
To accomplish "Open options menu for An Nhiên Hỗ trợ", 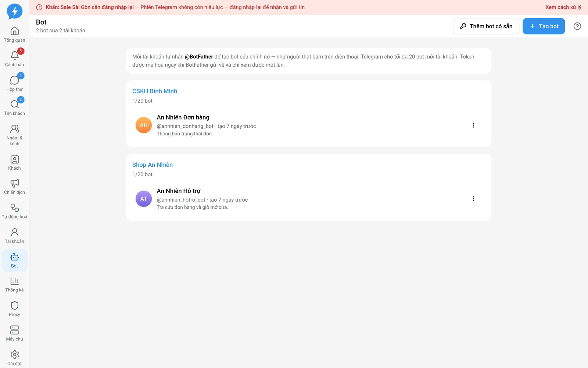I will [x=473, y=199].
